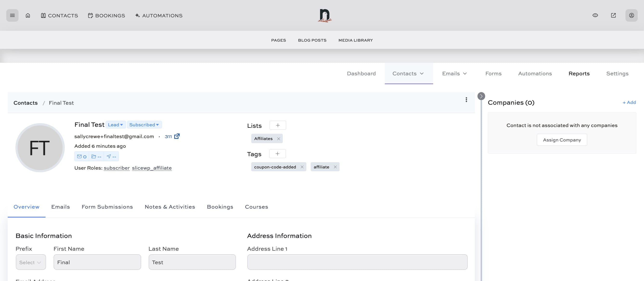Open the three-dot menu on contact breadcrumb bar
The image size is (644, 281).
pyautogui.click(x=466, y=100)
